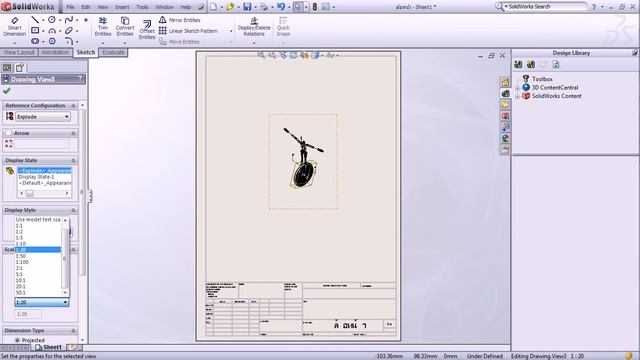This screenshot has height=360, width=640.
Task: Open FeatureManager design tree tab icon
Action: tap(7, 68)
